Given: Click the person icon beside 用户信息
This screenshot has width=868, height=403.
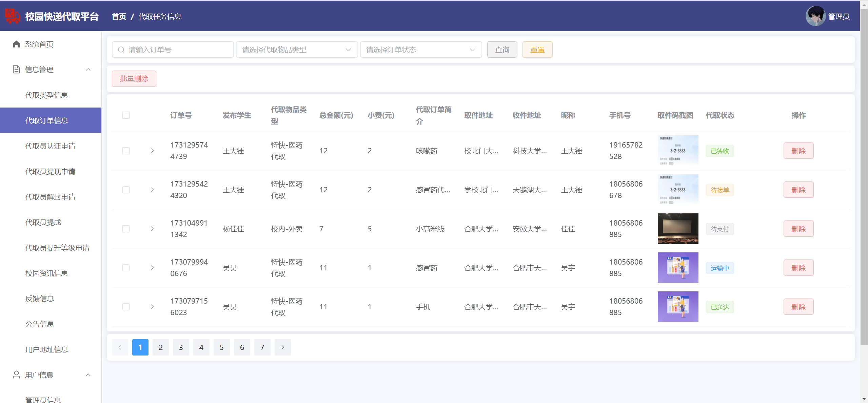Looking at the screenshot, I should point(16,375).
